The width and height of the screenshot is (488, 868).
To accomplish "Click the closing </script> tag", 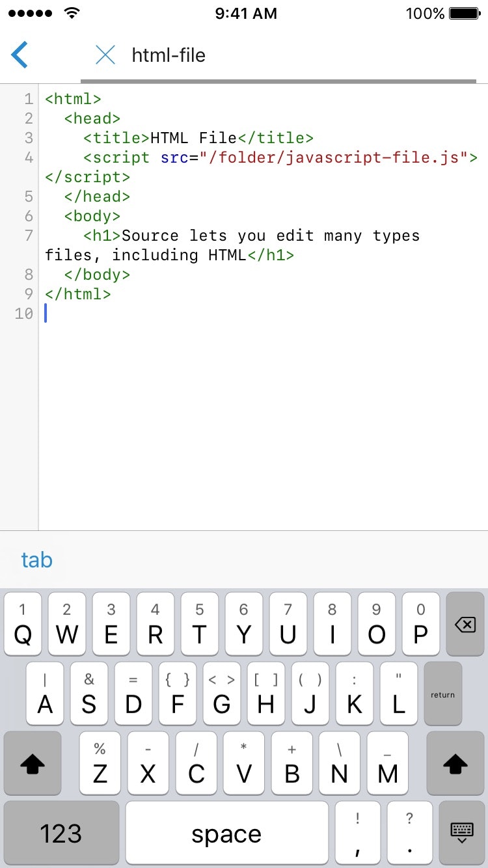I will click(x=88, y=177).
